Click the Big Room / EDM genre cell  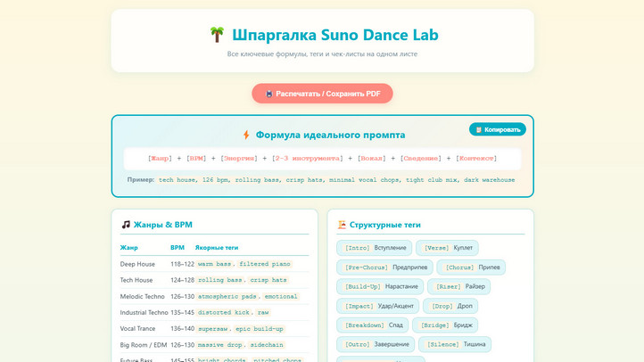pos(144,345)
